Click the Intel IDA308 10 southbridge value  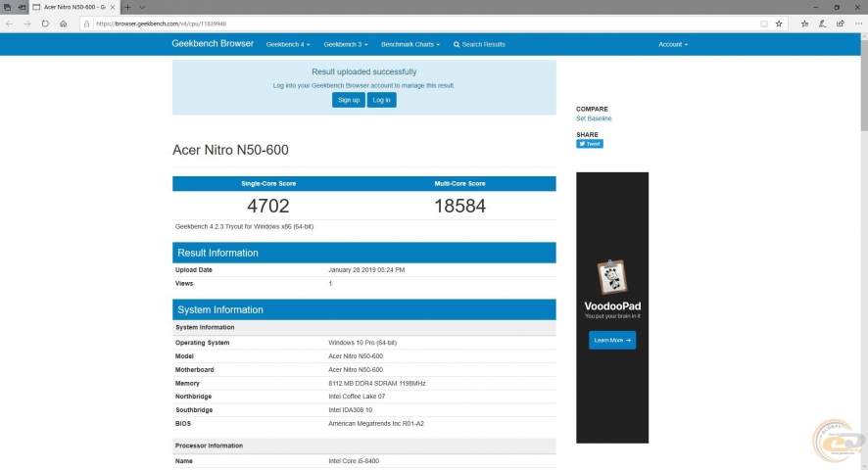point(351,410)
